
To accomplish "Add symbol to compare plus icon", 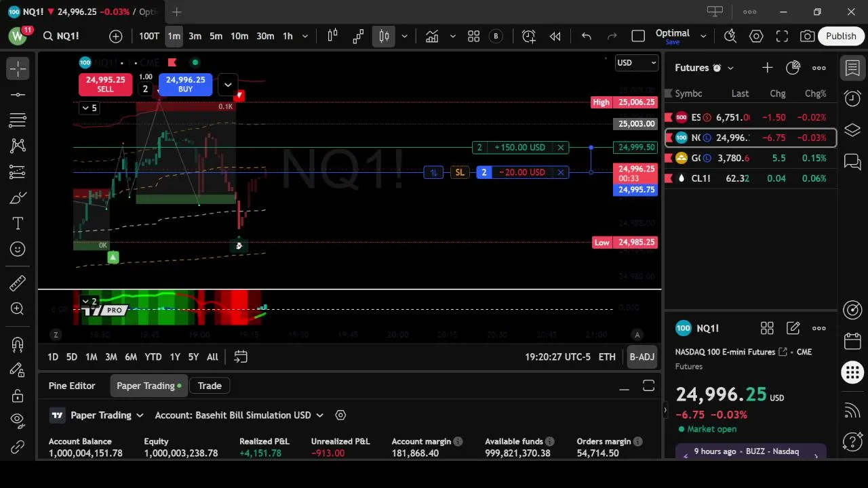I will (x=116, y=36).
